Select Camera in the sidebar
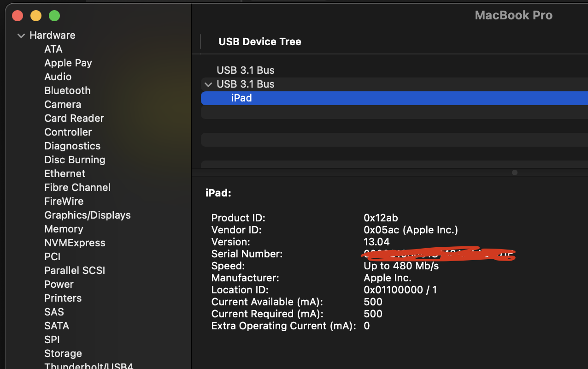This screenshot has height=369, width=588. pos(62,105)
